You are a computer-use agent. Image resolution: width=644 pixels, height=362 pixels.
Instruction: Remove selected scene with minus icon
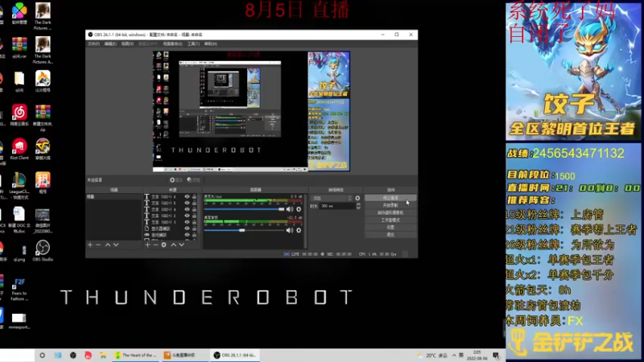[x=98, y=245]
